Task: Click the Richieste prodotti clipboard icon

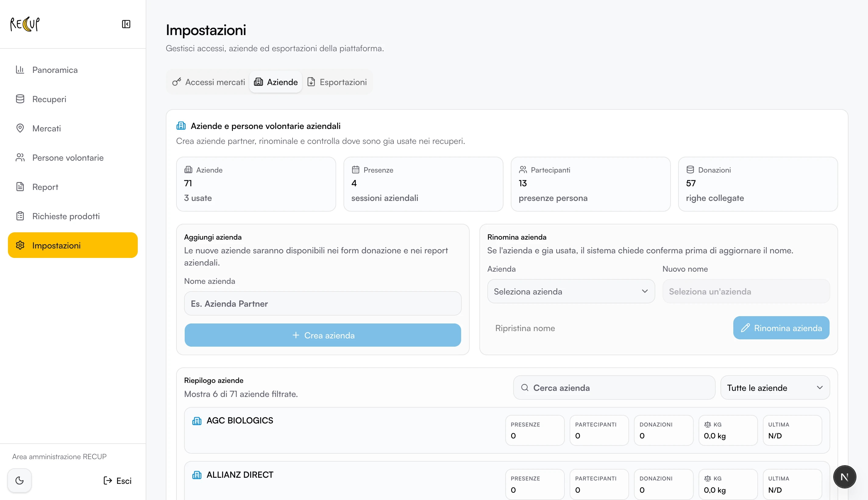Action: point(20,216)
